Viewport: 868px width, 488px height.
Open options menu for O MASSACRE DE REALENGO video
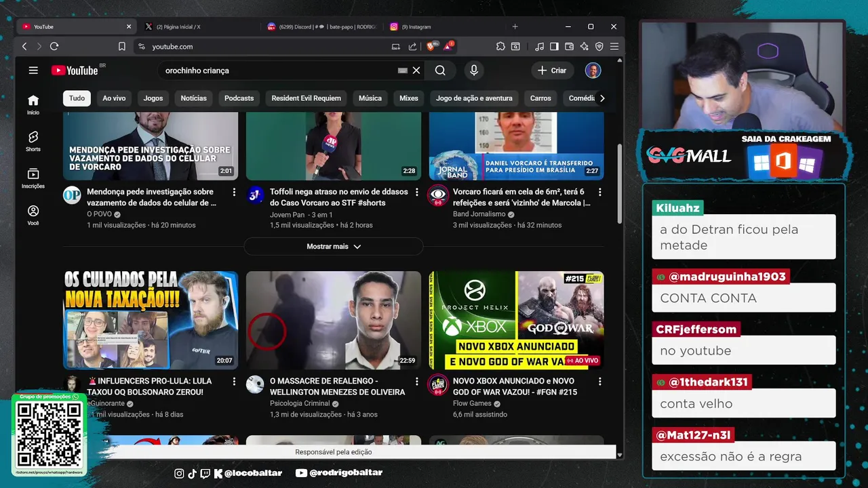(417, 382)
